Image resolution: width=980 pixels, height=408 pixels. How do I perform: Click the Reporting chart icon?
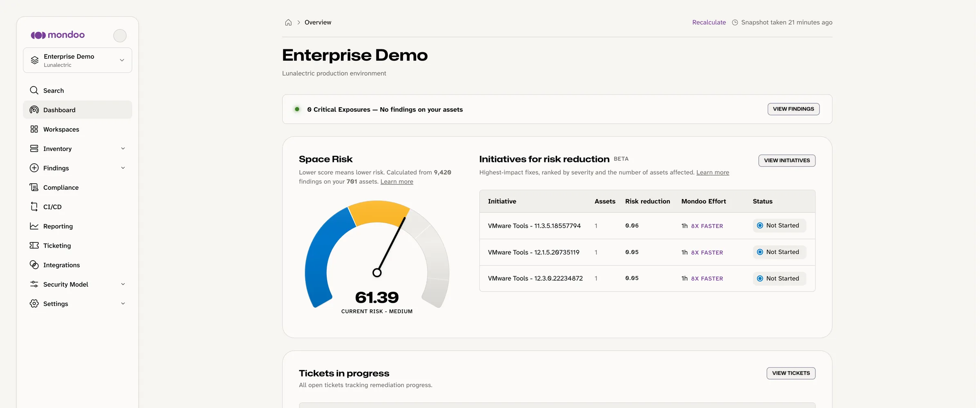(x=34, y=226)
